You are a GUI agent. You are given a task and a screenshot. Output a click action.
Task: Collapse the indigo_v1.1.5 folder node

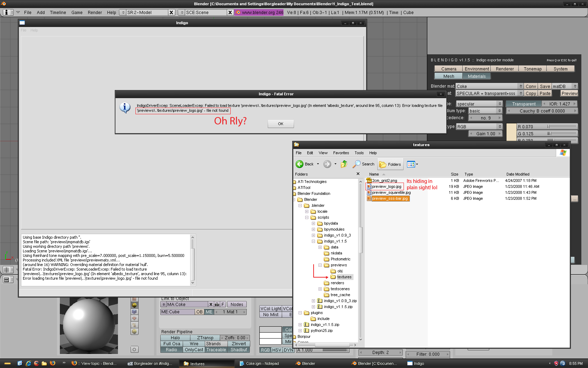pos(313,241)
